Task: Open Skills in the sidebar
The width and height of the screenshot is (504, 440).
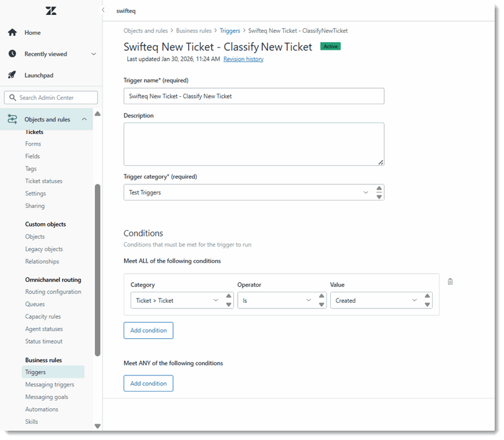Action: pos(32,421)
